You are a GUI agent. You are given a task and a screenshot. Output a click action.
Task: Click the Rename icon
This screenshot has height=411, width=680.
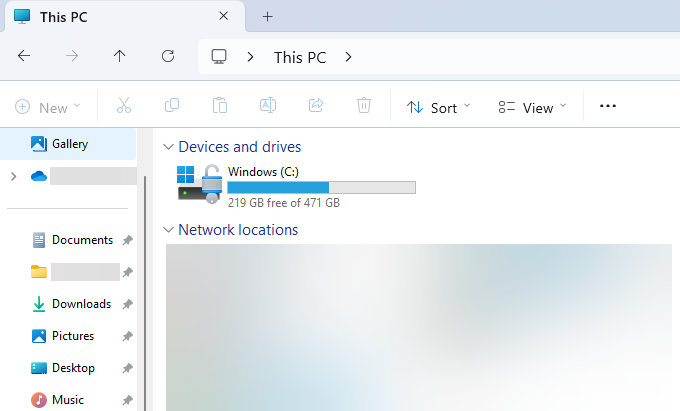(x=268, y=105)
